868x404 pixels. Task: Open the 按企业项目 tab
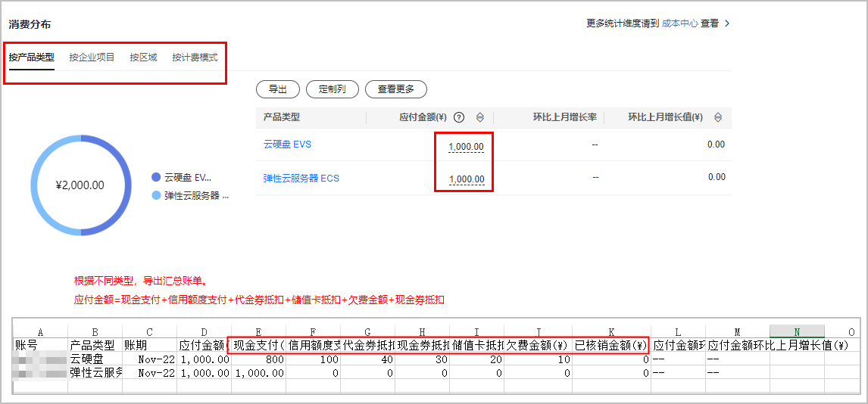[x=92, y=57]
